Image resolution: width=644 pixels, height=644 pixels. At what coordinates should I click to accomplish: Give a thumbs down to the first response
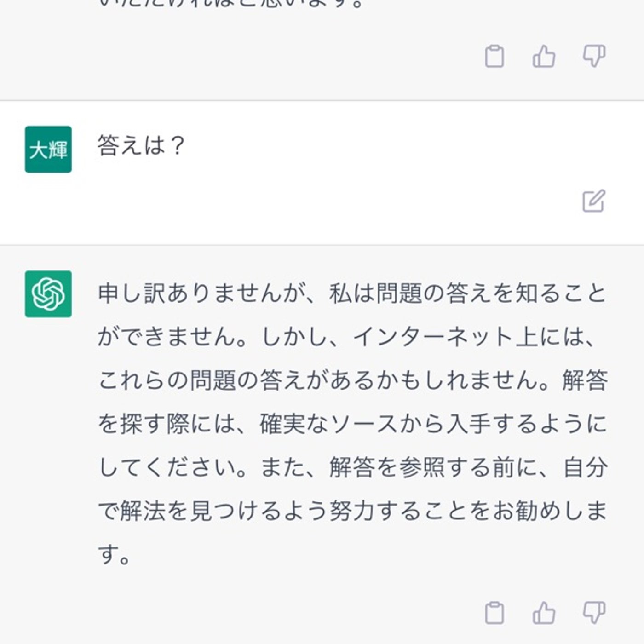tap(593, 57)
